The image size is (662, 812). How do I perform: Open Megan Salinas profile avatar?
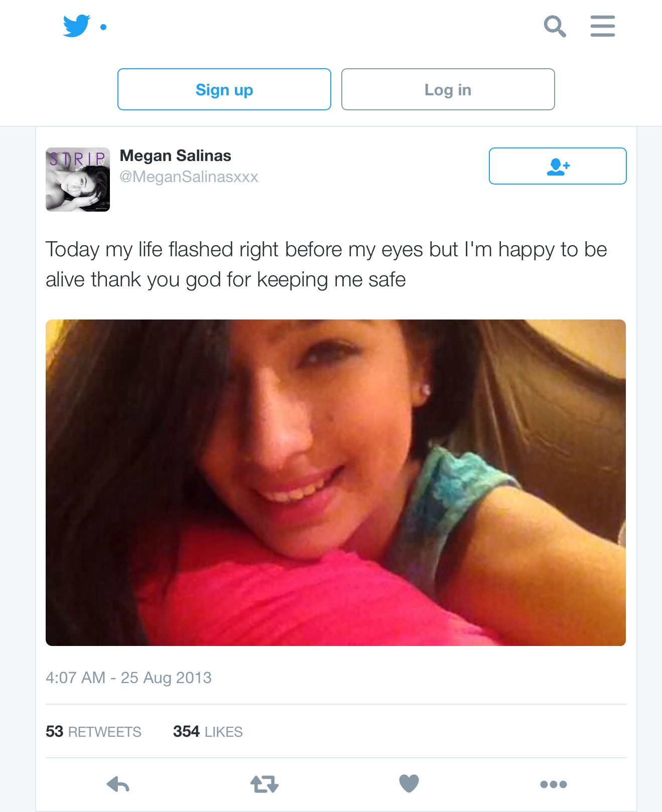point(78,180)
